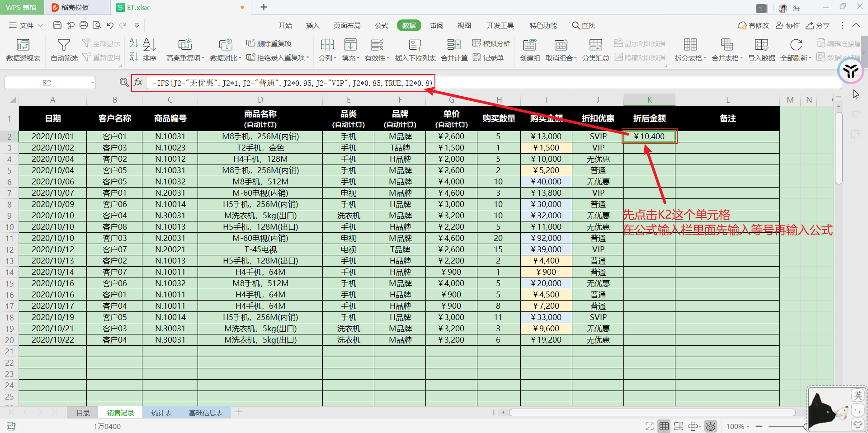Switch to the 开始 ribbon tab
Image resolution: width=868 pixels, height=433 pixels.
(285, 25)
